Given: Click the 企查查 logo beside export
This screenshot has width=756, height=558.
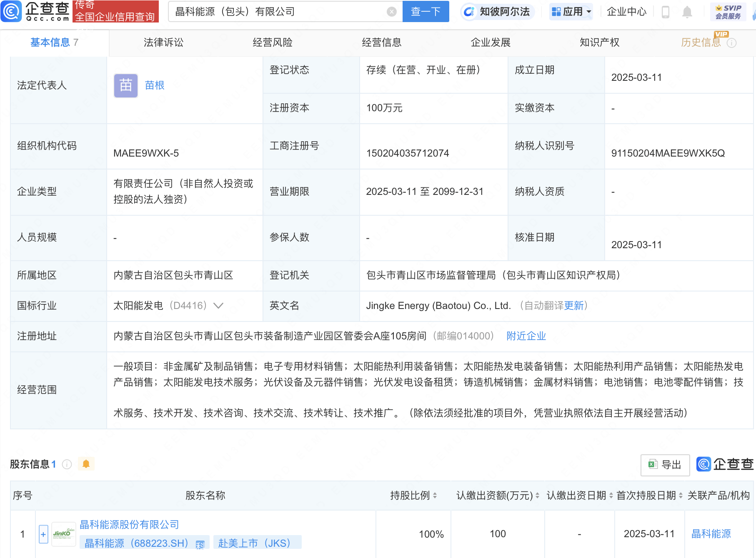Looking at the screenshot, I should (725, 464).
